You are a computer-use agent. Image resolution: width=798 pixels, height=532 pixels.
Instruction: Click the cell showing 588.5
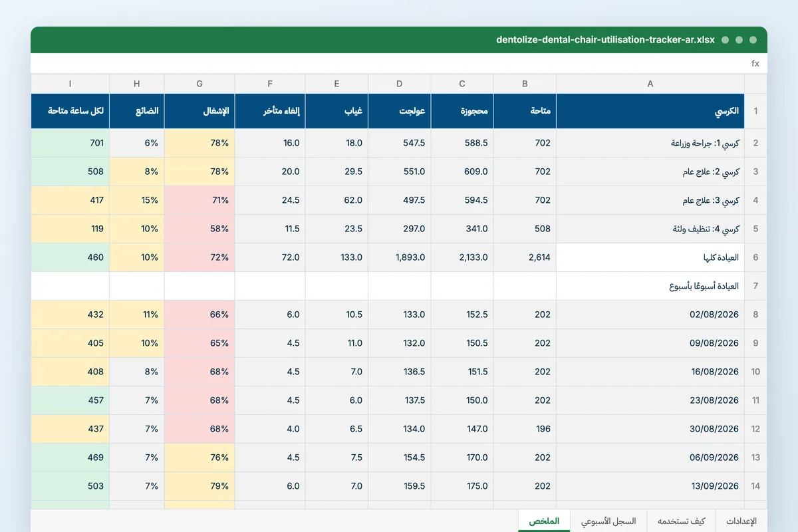click(463, 143)
